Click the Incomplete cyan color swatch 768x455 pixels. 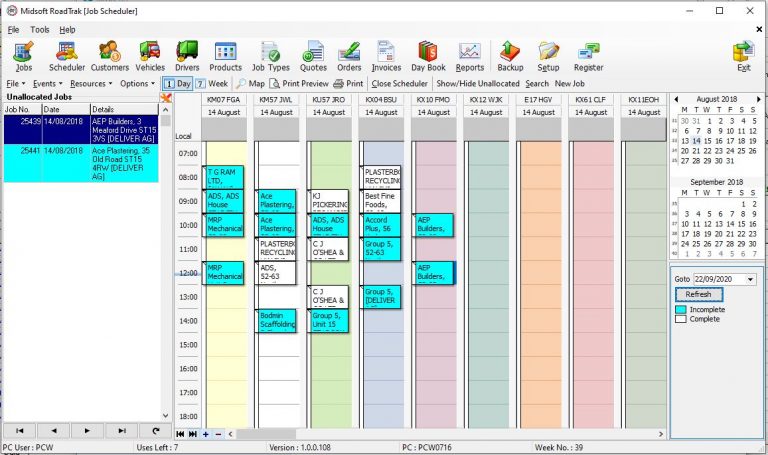(x=680, y=310)
